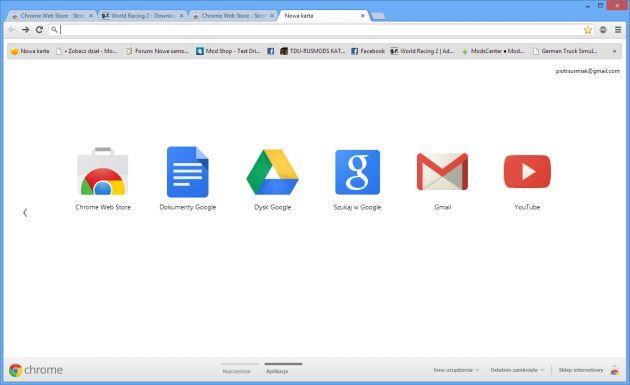Open the unlabeled Facebook icon bookmark
This screenshot has width=630, height=385.
(271, 51)
